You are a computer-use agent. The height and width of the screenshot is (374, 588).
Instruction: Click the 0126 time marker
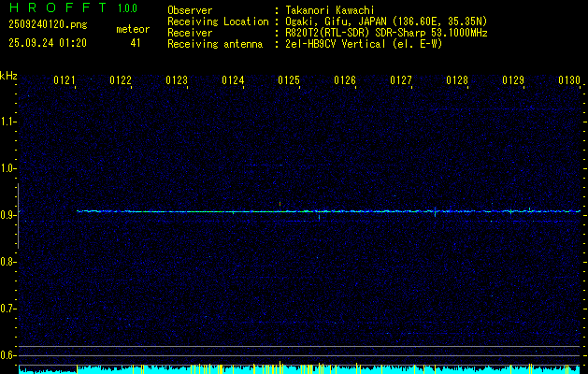click(345, 80)
